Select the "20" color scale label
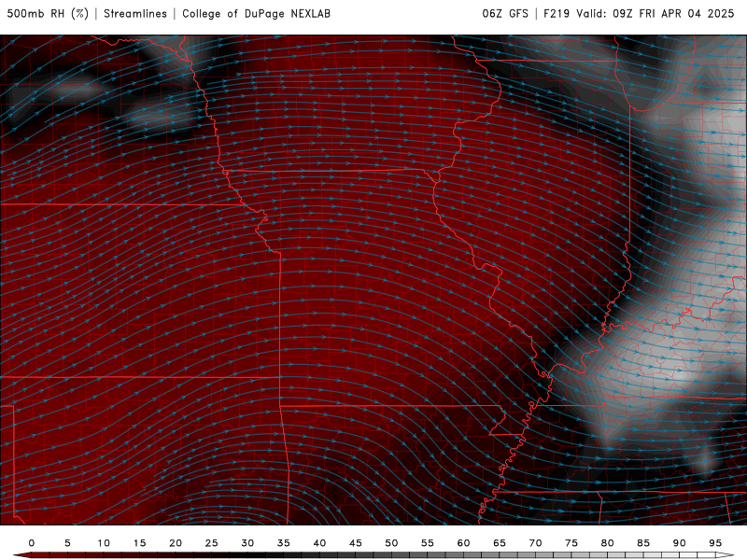The height and width of the screenshot is (560, 747). click(x=176, y=543)
